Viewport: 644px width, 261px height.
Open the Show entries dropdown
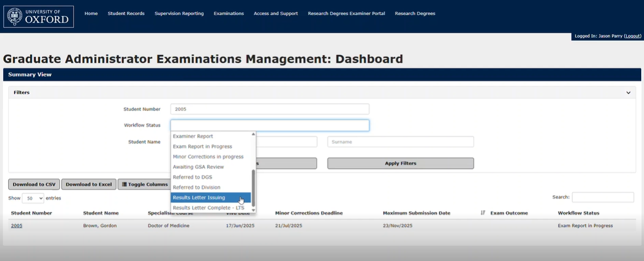pyautogui.click(x=33, y=198)
